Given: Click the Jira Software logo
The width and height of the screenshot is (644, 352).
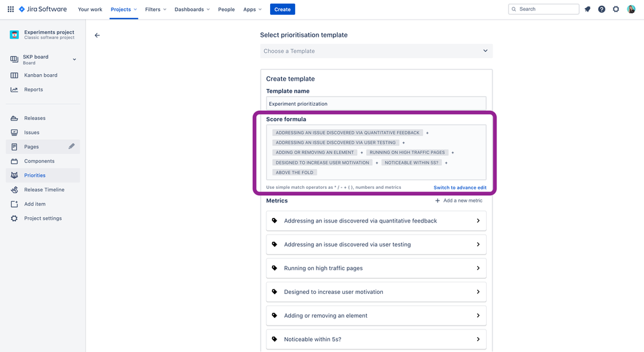Looking at the screenshot, I should (43, 9).
